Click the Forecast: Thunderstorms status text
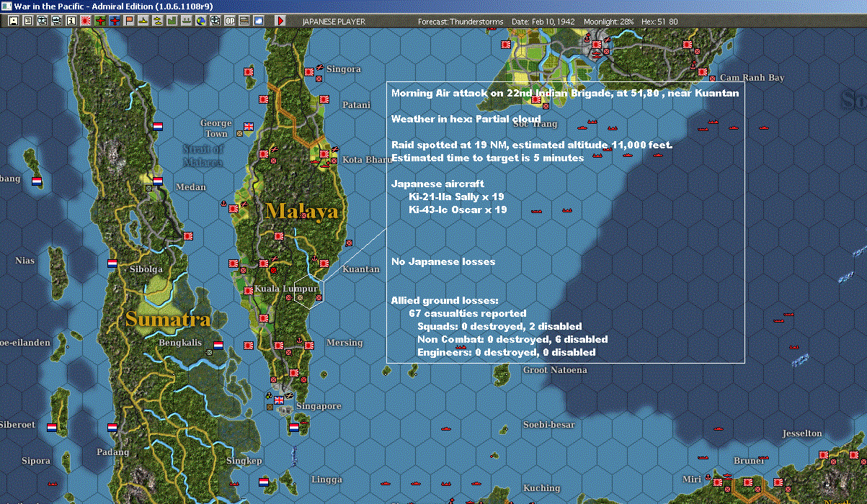Screen dimensions: 867x504 (x=461, y=22)
